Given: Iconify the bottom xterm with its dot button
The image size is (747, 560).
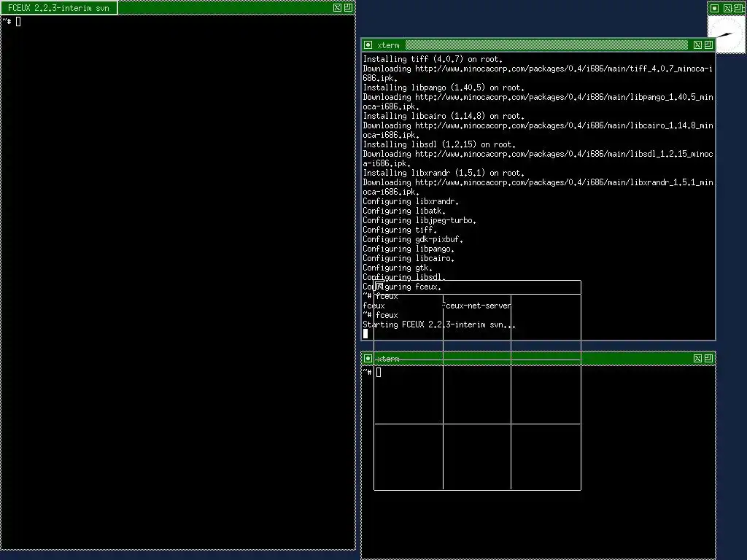Looking at the screenshot, I should [368, 359].
